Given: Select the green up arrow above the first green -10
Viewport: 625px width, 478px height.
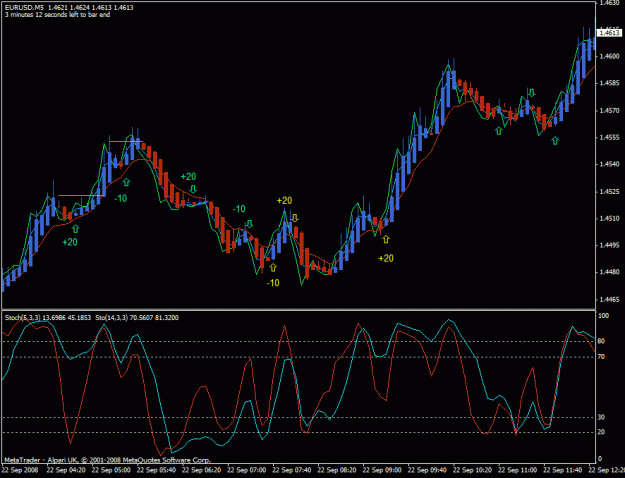Looking at the screenshot, I should pyautogui.click(x=126, y=182).
